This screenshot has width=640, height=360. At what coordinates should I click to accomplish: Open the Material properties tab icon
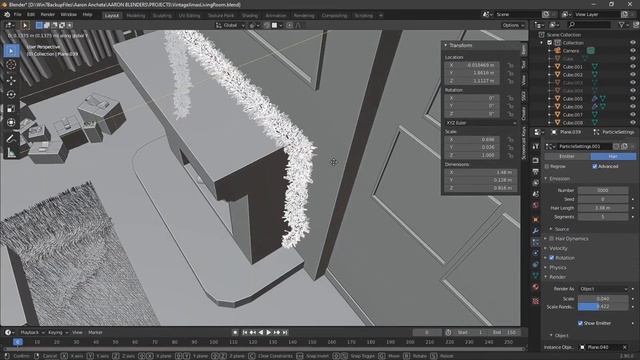(x=536, y=287)
